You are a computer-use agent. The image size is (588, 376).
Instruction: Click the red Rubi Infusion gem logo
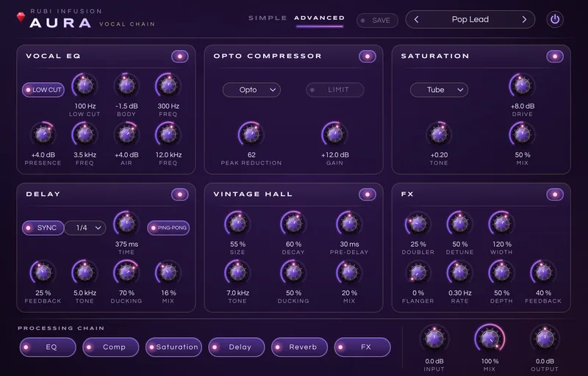point(21,17)
